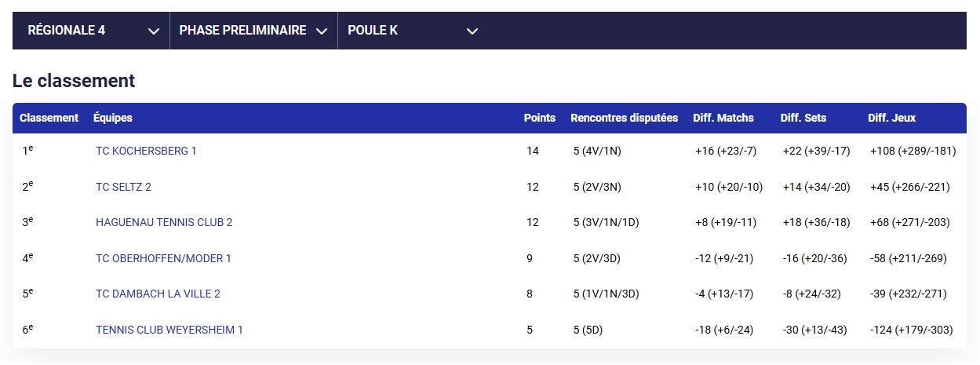The width and height of the screenshot is (980, 365).
Task: Open the TC KOCHERSBERG 1 team page
Action: point(146,151)
